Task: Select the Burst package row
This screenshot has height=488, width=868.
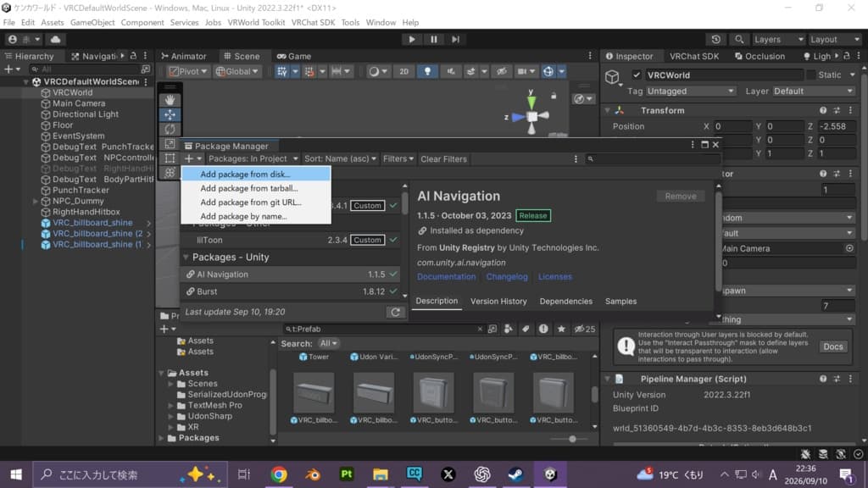Action: (x=292, y=291)
